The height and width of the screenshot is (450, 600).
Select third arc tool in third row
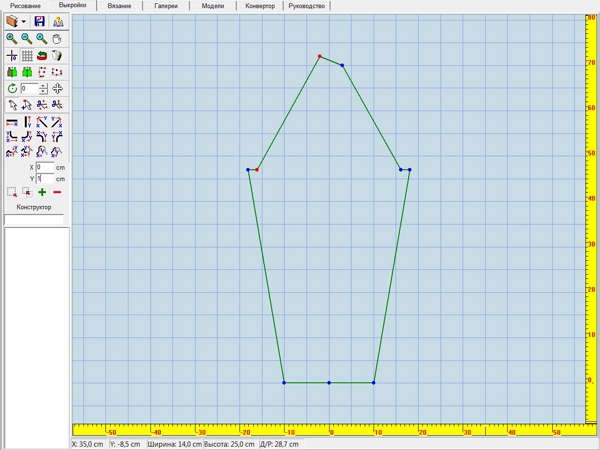click(42, 152)
